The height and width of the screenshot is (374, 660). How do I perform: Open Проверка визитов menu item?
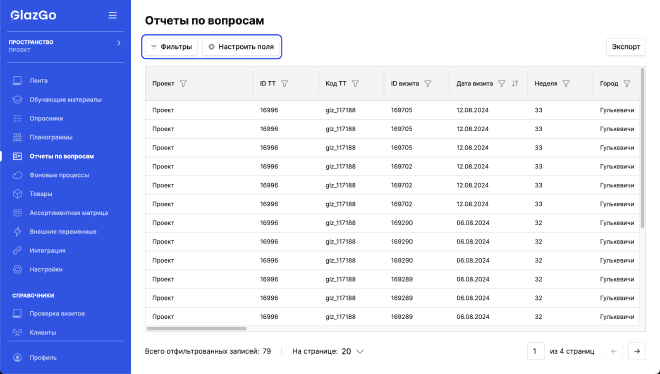pos(57,313)
